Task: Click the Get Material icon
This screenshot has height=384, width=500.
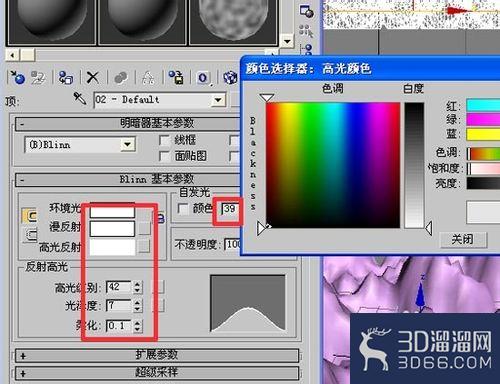Action: pos(17,77)
